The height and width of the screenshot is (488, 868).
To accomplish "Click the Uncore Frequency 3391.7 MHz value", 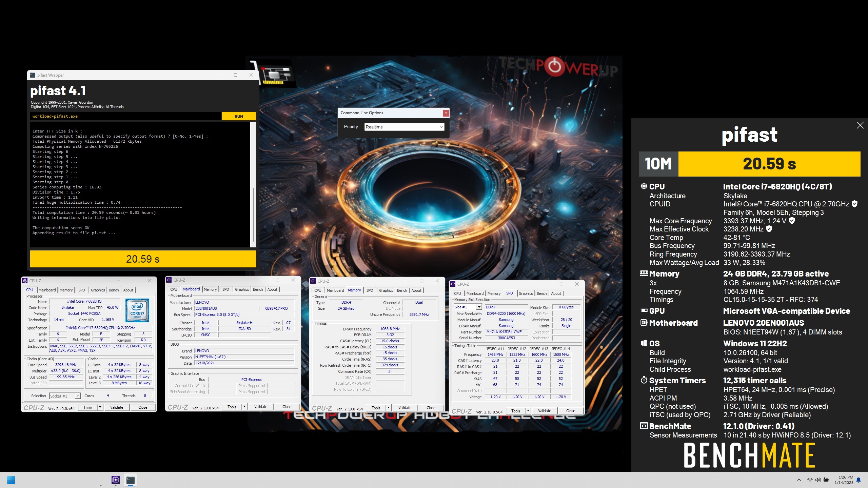I will tap(419, 314).
